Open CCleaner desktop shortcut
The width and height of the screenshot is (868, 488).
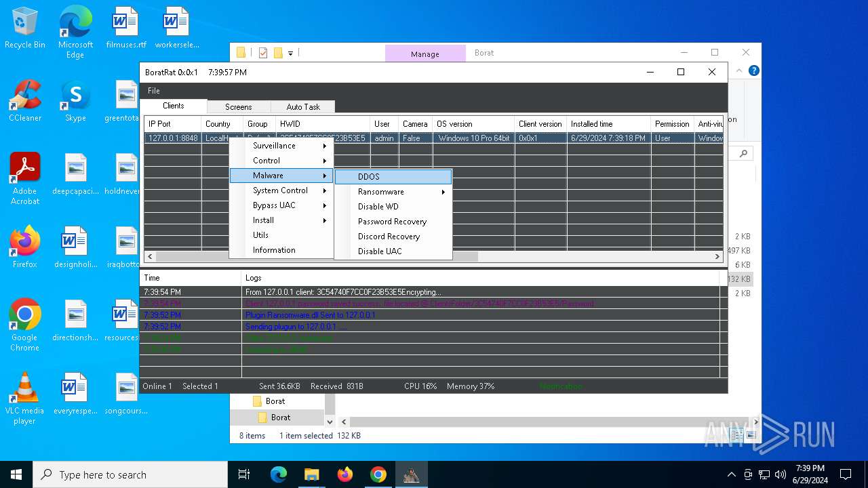coord(24,100)
